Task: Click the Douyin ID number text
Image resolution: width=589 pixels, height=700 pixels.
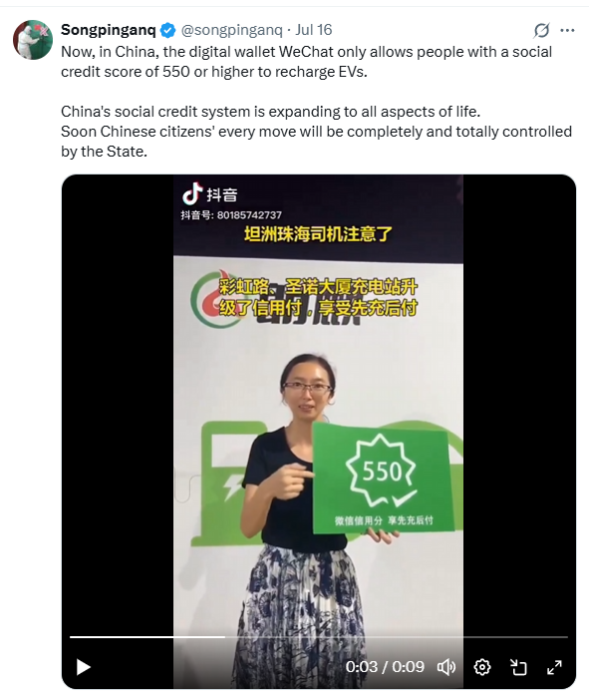Action: (x=231, y=215)
